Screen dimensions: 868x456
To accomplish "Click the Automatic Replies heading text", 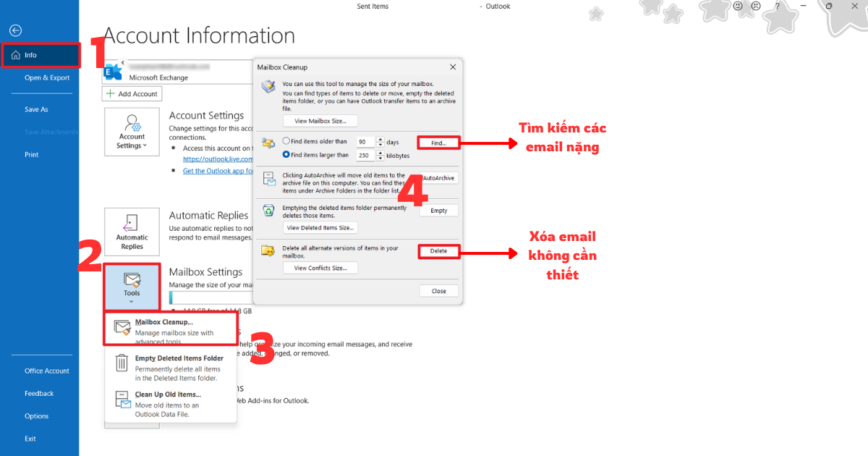I will (208, 215).
